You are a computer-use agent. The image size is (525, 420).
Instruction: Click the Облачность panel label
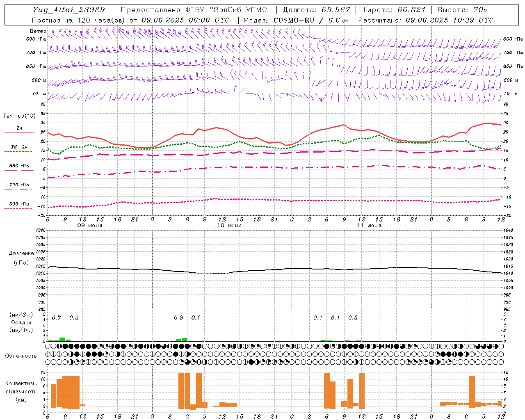21,356
